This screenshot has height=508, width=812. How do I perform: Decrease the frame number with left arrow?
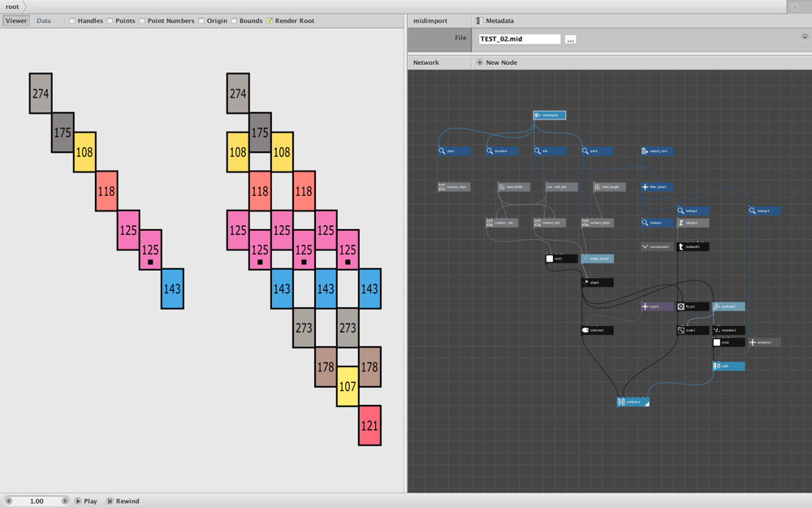click(x=8, y=501)
